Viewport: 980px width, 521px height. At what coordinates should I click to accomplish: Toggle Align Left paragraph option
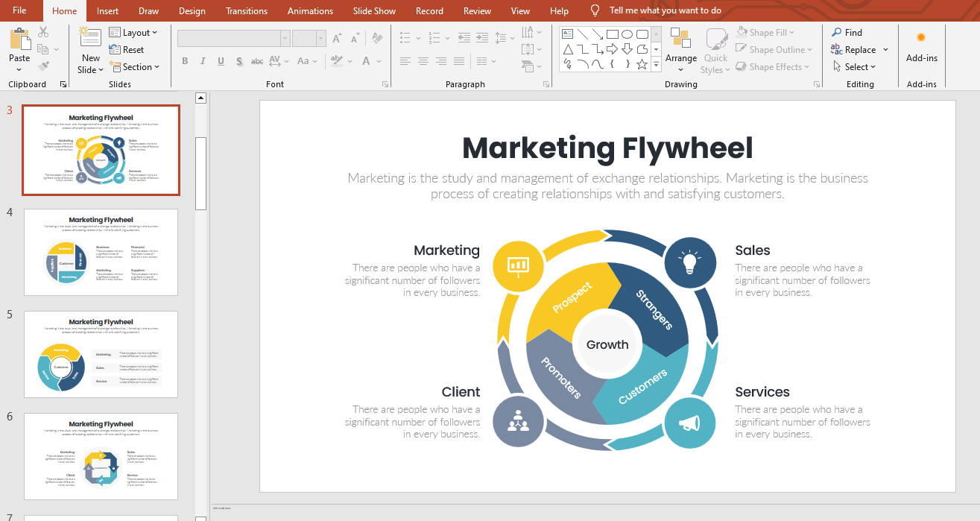(405, 61)
